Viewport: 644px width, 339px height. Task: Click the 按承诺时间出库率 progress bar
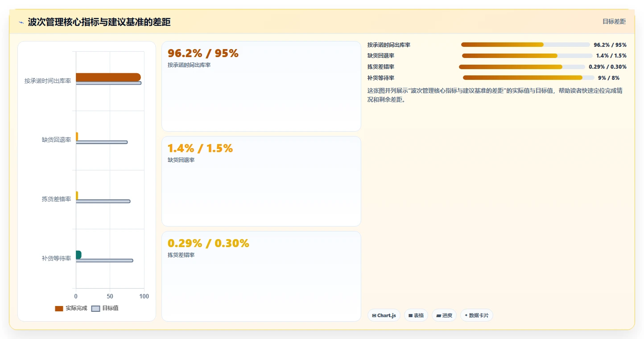pyautogui.click(x=525, y=45)
